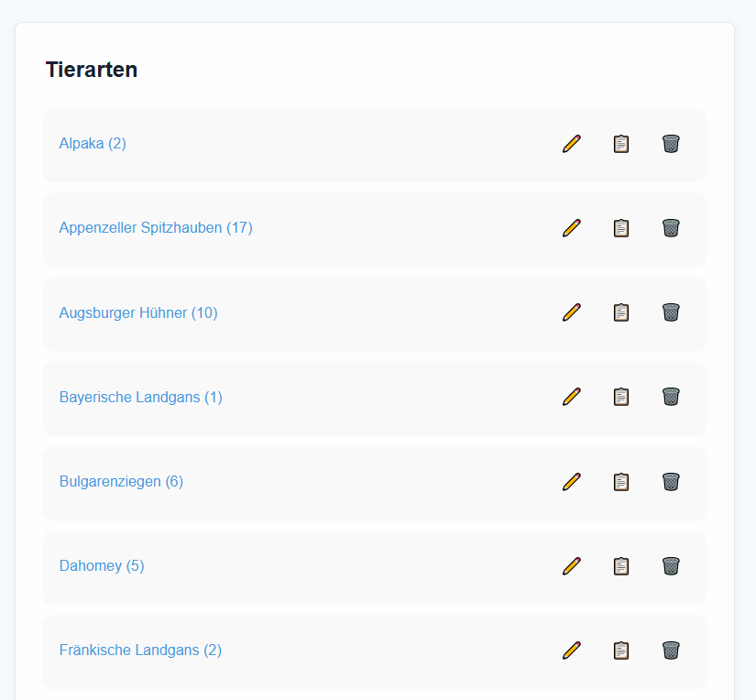Open the Alpaka (2) link
This screenshot has height=700, width=756.
93,144
